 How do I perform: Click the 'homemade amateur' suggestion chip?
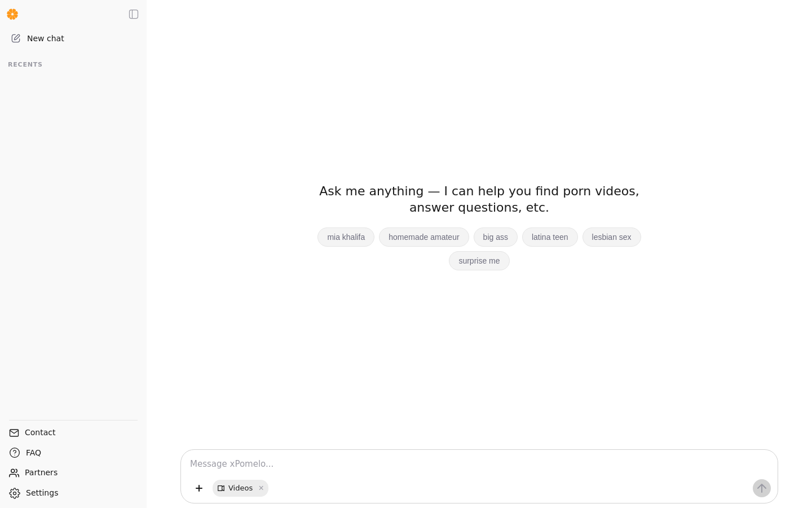424,237
